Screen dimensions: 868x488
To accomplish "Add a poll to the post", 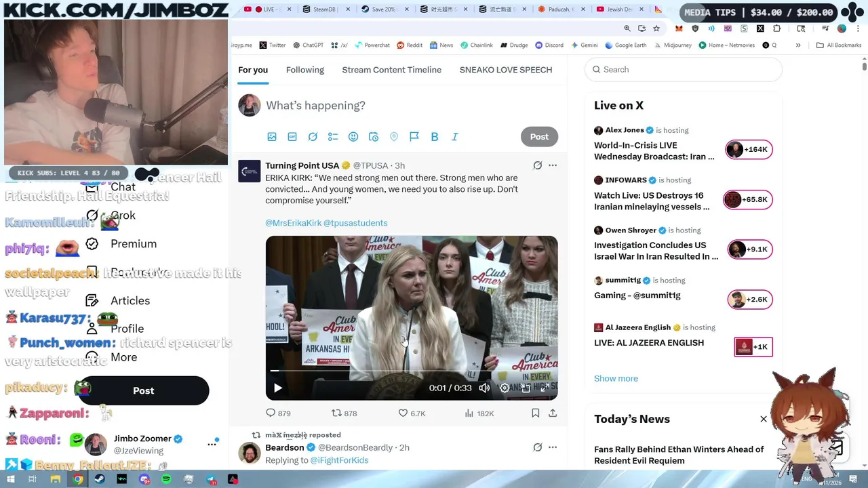I will click(x=333, y=137).
